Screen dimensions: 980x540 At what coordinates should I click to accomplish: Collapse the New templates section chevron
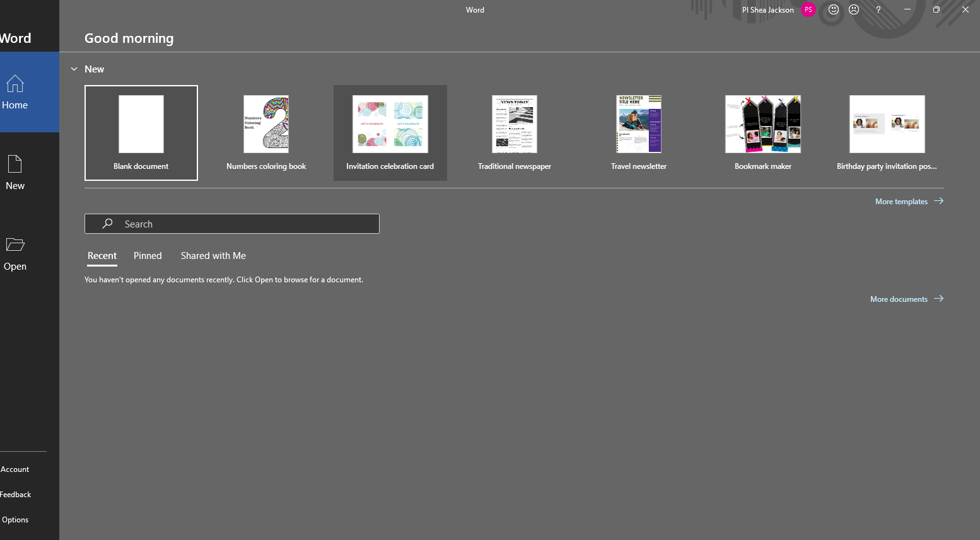74,69
